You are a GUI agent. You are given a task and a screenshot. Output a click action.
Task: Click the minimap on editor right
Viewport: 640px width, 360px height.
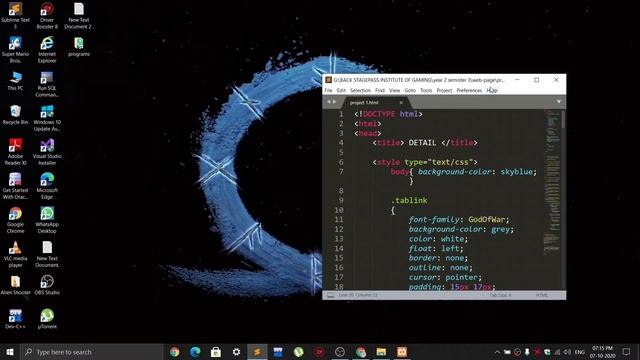click(552, 182)
